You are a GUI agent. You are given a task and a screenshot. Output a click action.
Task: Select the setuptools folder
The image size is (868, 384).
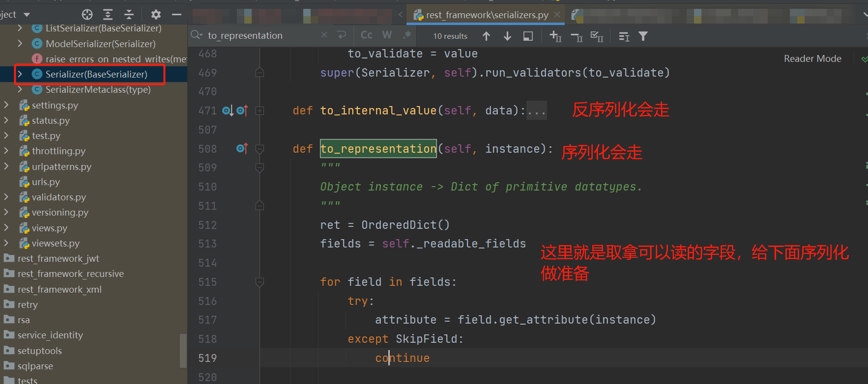[39, 351]
